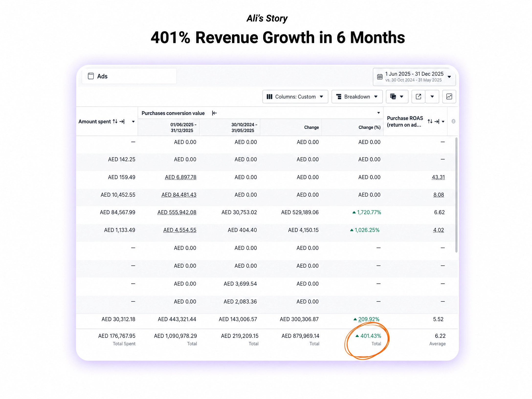Screen dimensions: 532x399
Task: Click the Change column header
Action: (x=311, y=127)
